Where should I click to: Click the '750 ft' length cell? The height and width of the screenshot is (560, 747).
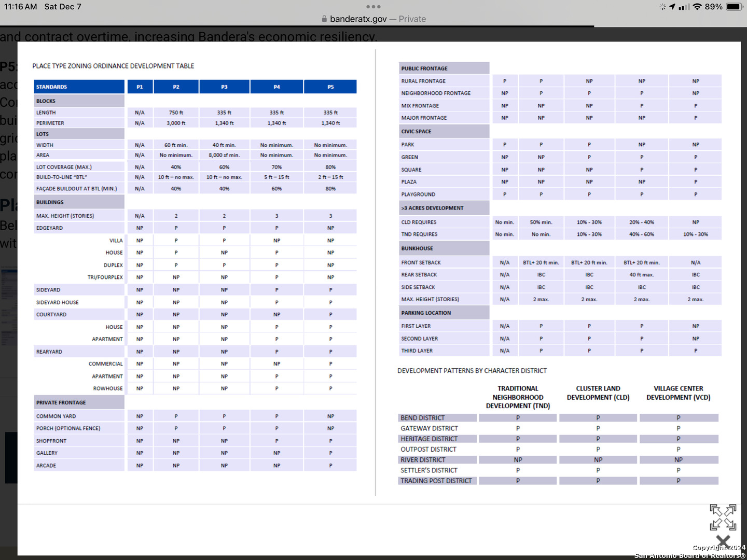pos(176,113)
